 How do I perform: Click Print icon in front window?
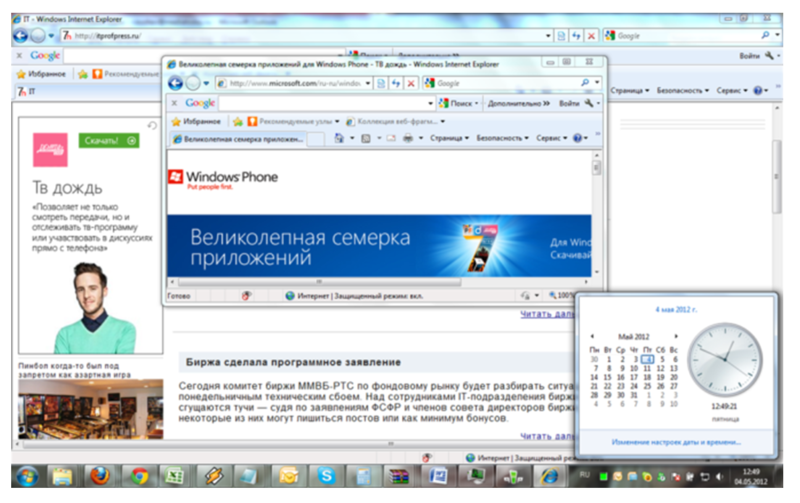(408, 138)
